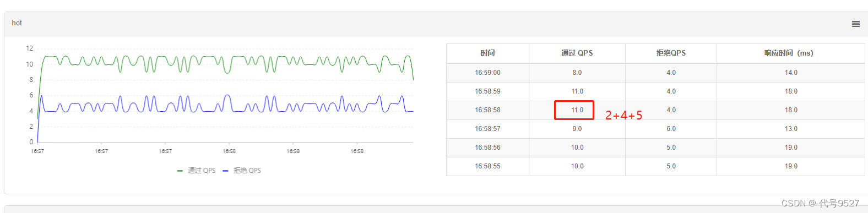Click pass QPS 11.0 in 16:58:59 row
Viewport: 868px width, 213px height.
[x=577, y=91]
